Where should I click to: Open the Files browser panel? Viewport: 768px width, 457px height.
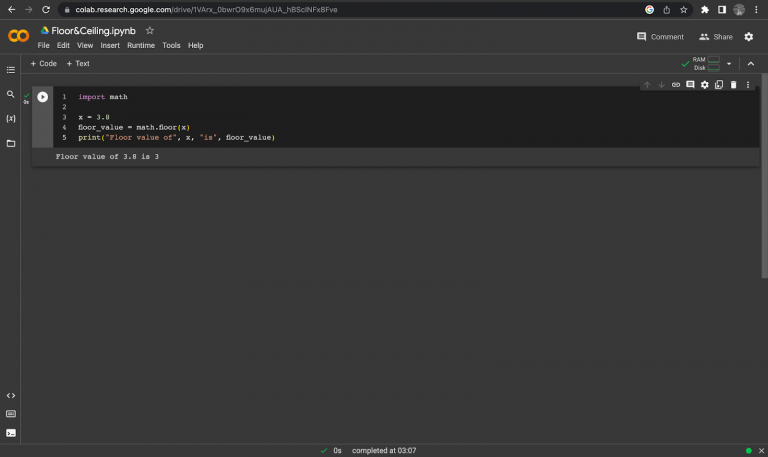tap(11, 143)
